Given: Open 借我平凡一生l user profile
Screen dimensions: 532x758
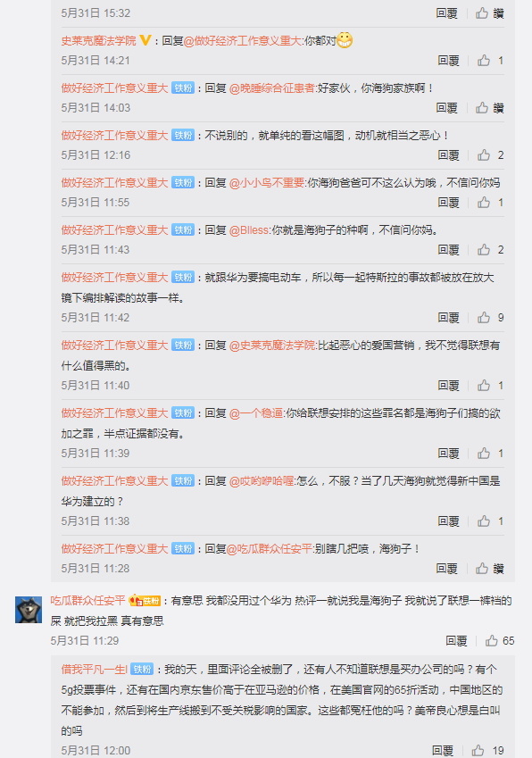Looking at the screenshot, I should pos(95,669).
